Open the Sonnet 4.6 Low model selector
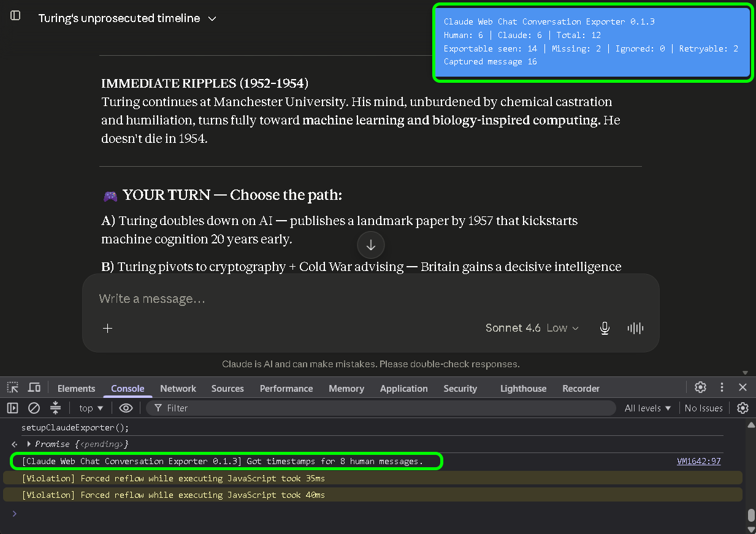This screenshot has height=534, width=756. (532, 328)
